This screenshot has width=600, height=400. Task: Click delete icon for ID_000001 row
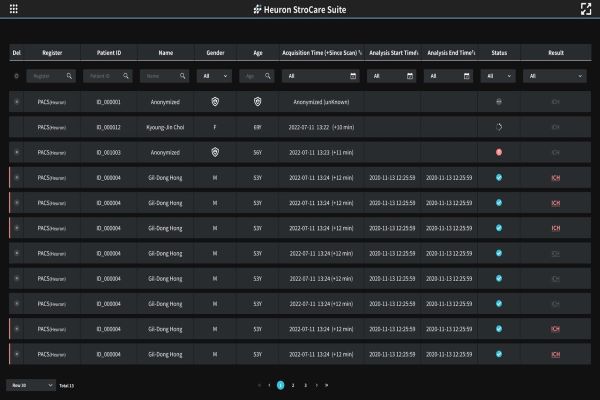(x=16, y=101)
